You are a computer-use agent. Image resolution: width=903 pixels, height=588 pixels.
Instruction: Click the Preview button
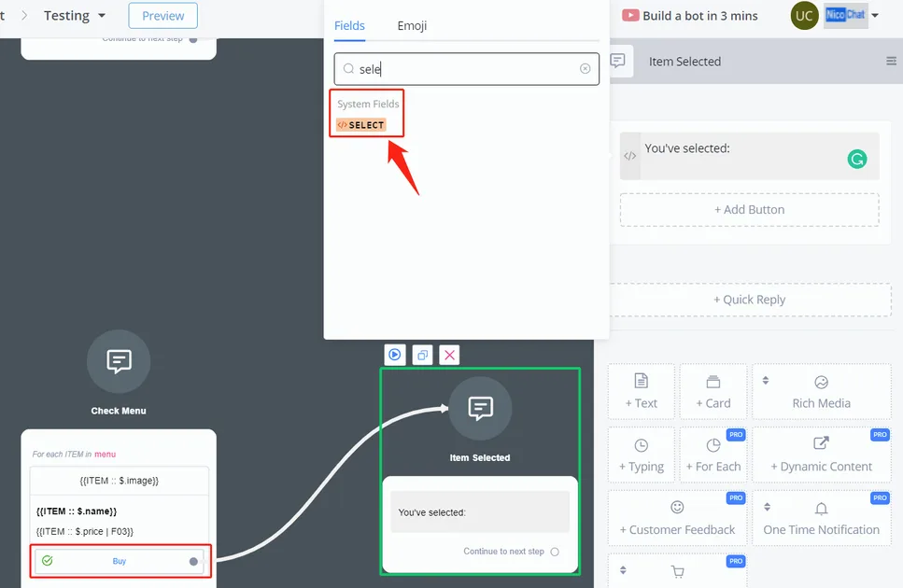(x=163, y=16)
